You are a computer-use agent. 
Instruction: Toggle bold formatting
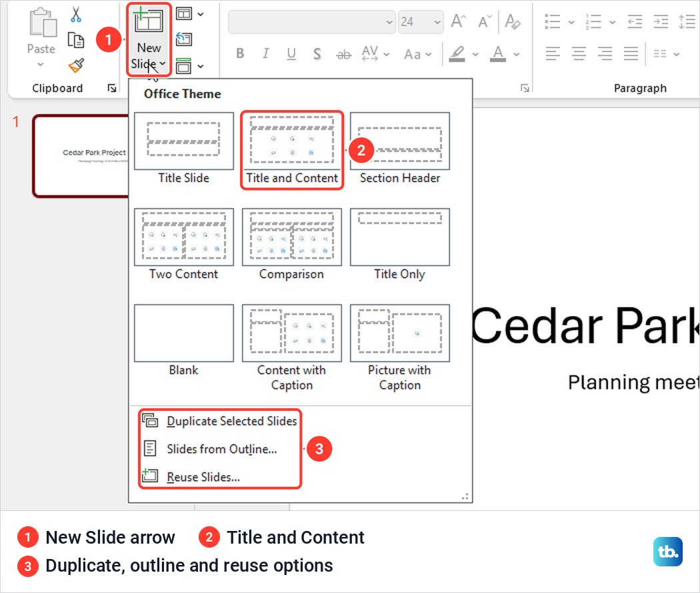pos(240,53)
